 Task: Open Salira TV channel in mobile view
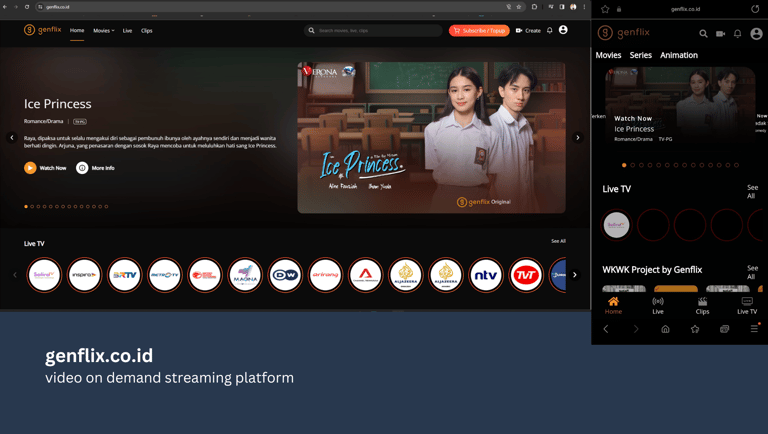pyautogui.click(x=617, y=225)
